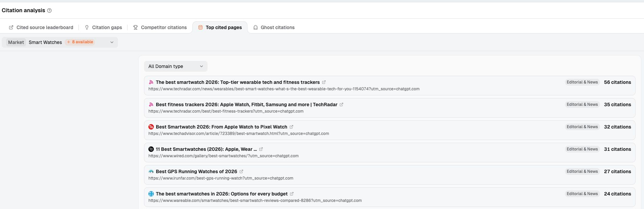Click the 35 citations count
The width and height of the screenshot is (644, 209).
pos(617,104)
